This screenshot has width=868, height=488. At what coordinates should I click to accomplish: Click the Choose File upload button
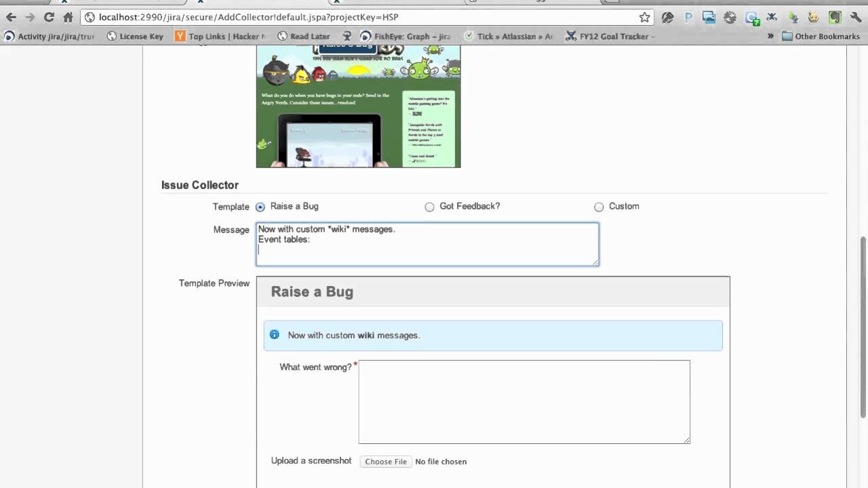(x=386, y=462)
